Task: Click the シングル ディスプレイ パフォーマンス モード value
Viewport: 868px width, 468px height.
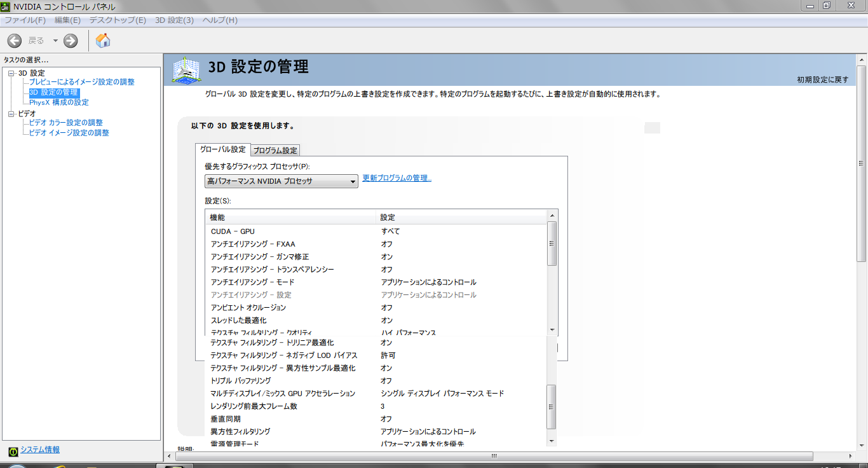Action: (x=442, y=394)
